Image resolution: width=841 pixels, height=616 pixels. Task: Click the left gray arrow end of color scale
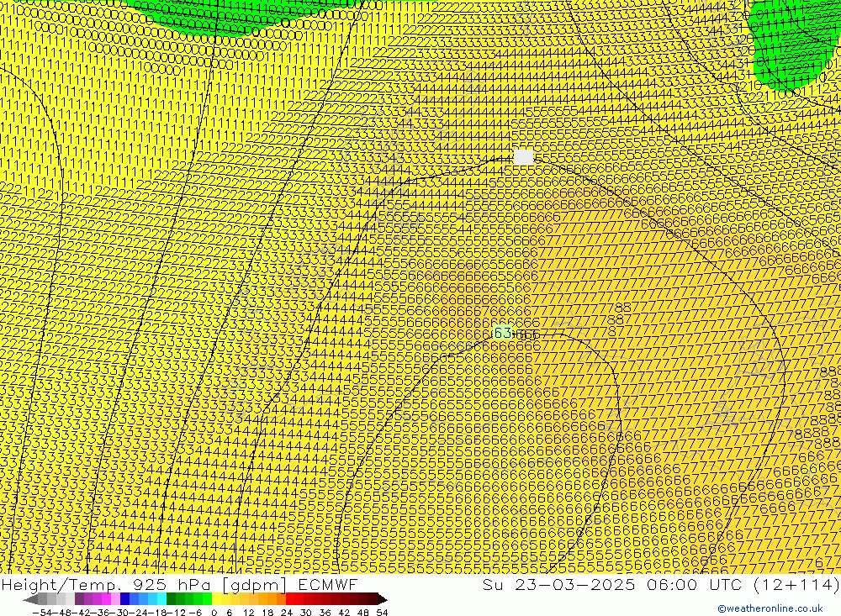pyautogui.click(x=30, y=600)
